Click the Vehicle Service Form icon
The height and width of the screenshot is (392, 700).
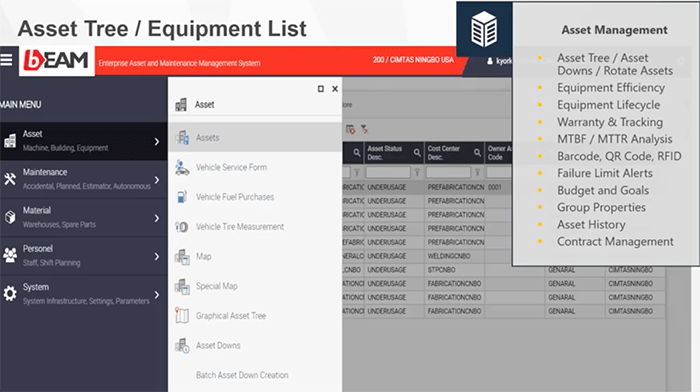[x=182, y=167]
